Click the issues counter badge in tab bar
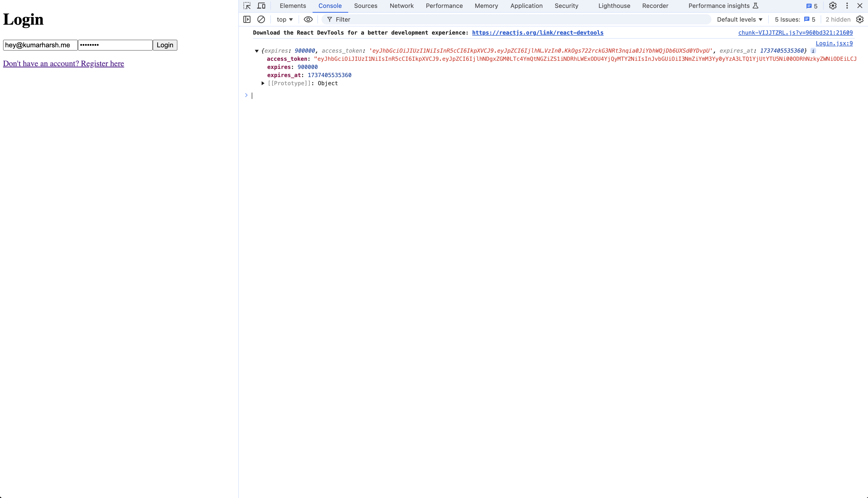The width and height of the screenshot is (868, 498). click(812, 6)
